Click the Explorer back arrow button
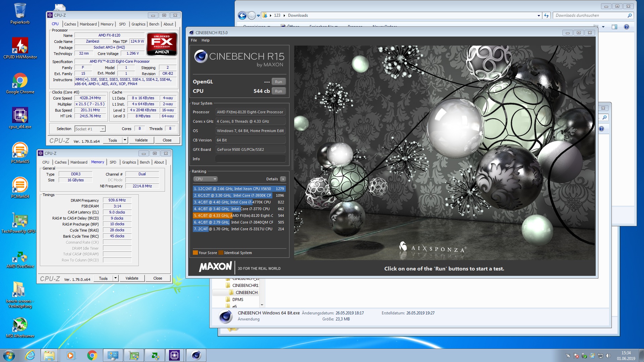Viewport: 644px width, 362px height. [242, 15]
